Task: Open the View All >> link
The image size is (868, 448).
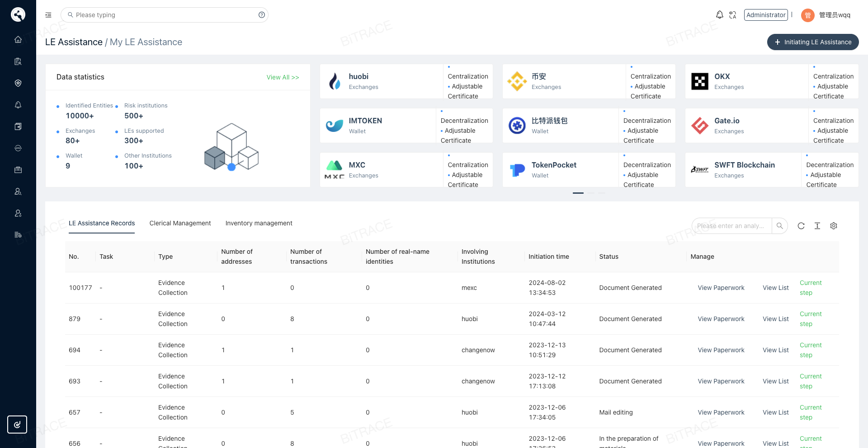Action: 283,77
